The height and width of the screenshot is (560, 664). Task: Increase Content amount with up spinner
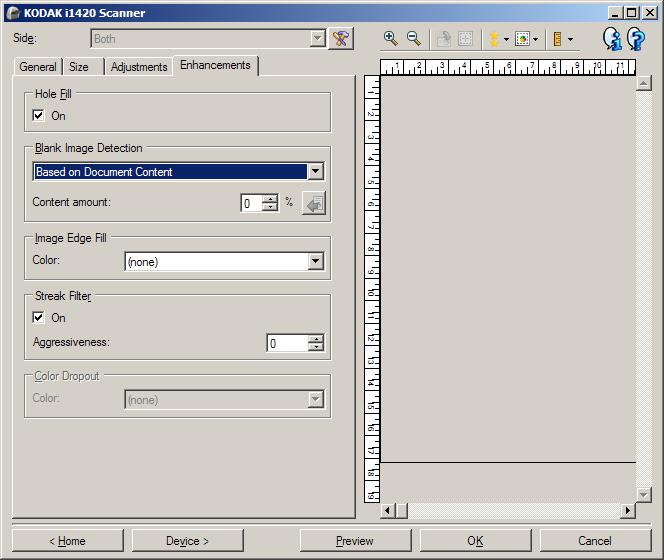(x=270, y=199)
